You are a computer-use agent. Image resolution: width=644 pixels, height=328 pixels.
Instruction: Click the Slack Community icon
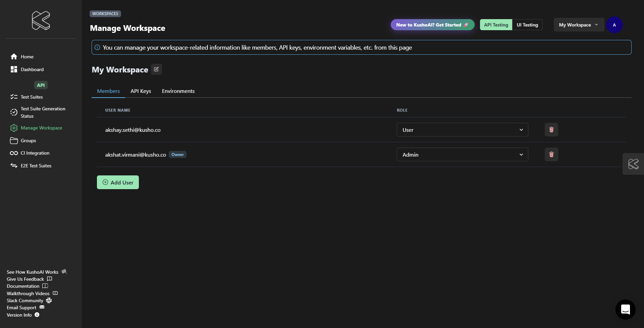tap(49, 300)
